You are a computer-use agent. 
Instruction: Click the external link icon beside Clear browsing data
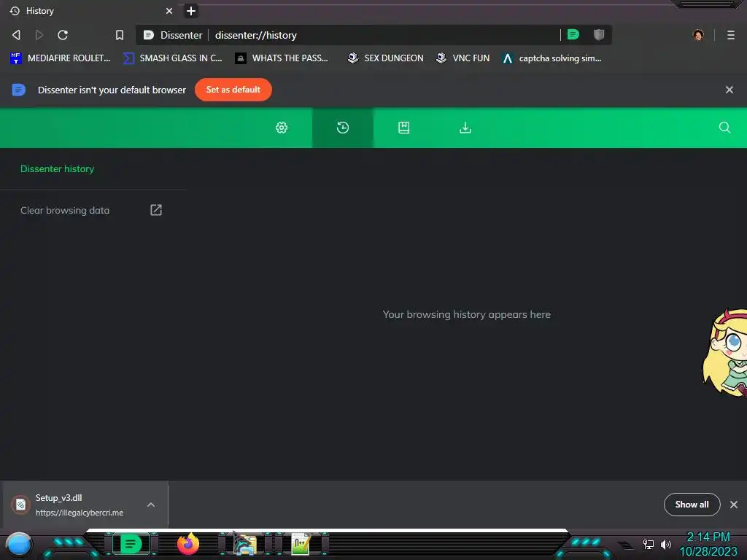pyautogui.click(x=156, y=210)
